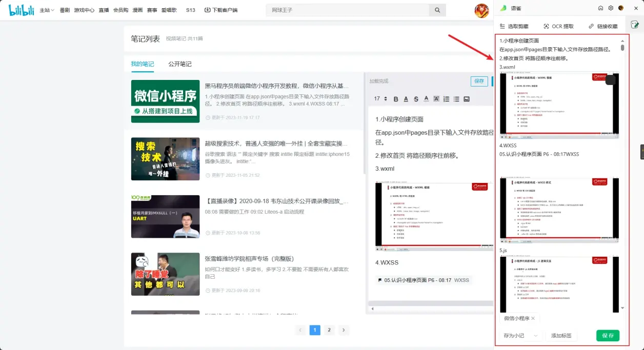Screen dimensions: 644x350
Task: Open 除了睡觉其他都可以 thumbnail
Action: click(x=165, y=274)
